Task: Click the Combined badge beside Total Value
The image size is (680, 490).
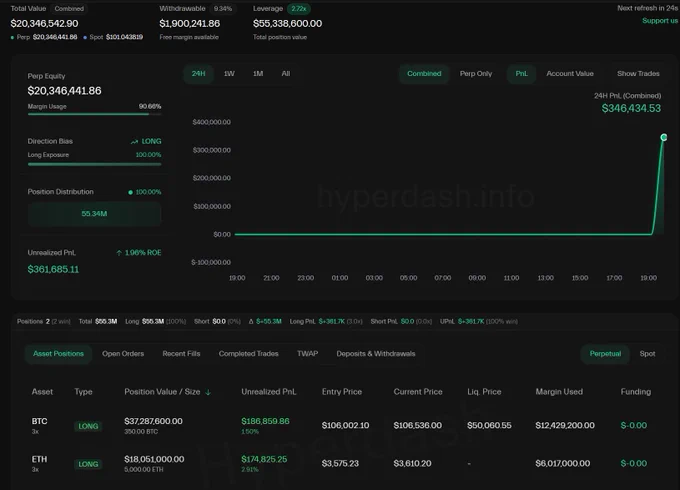Action: pyautogui.click(x=69, y=9)
